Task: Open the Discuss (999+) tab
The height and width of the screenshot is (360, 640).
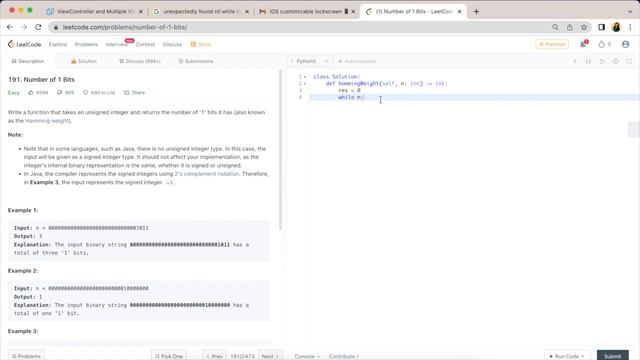Action: pyautogui.click(x=140, y=61)
